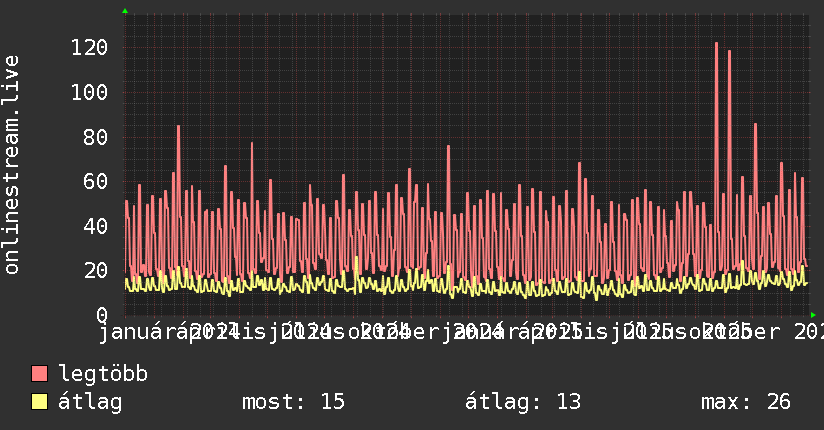Click the 20 y-axis label
The image size is (824, 430).
[96, 271]
